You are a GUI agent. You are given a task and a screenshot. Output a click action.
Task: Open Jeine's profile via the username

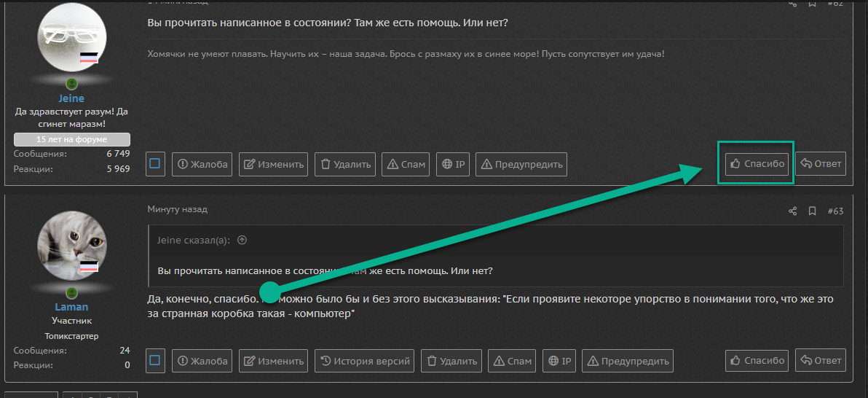[x=71, y=98]
